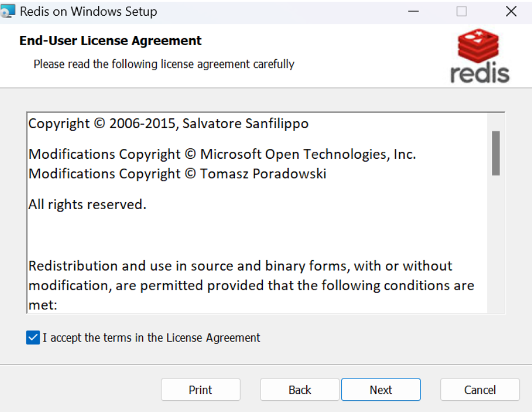Click the 'End-User License Agreement' heading
The height and width of the screenshot is (412, 532).
tap(110, 41)
